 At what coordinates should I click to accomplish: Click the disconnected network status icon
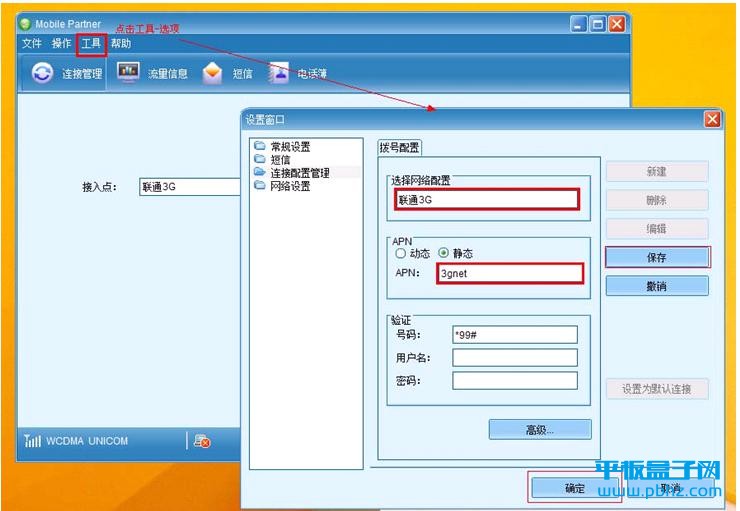[x=202, y=441]
